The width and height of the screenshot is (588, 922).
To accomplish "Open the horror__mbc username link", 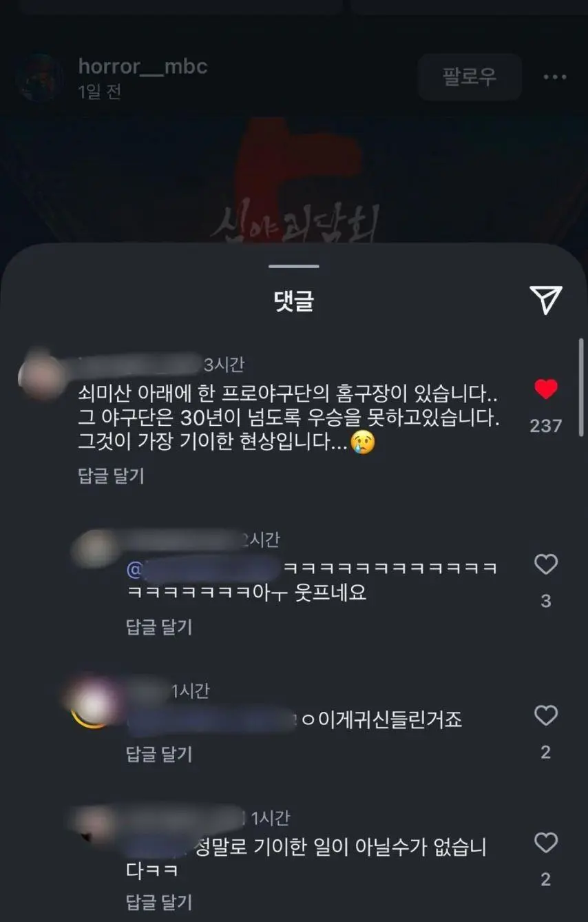I will (x=143, y=66).
